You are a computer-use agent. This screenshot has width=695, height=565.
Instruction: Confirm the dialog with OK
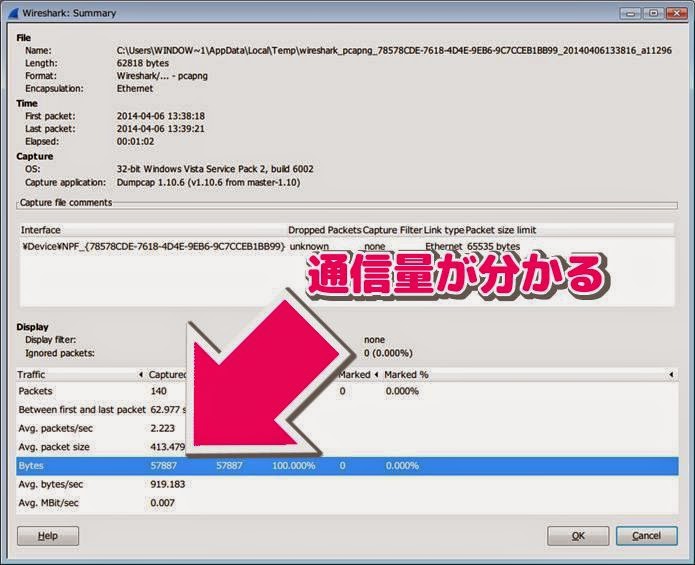578,536
